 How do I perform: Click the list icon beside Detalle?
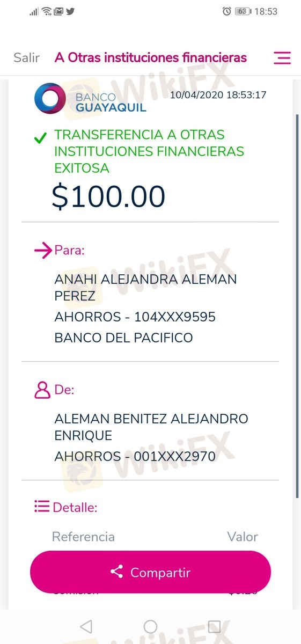[x=41, y=506]
